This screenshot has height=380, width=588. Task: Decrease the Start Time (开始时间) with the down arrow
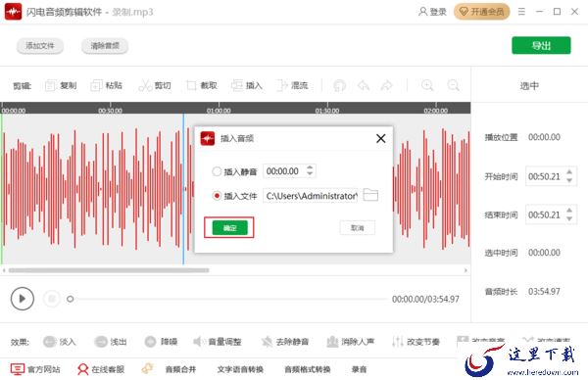point(569,180)
